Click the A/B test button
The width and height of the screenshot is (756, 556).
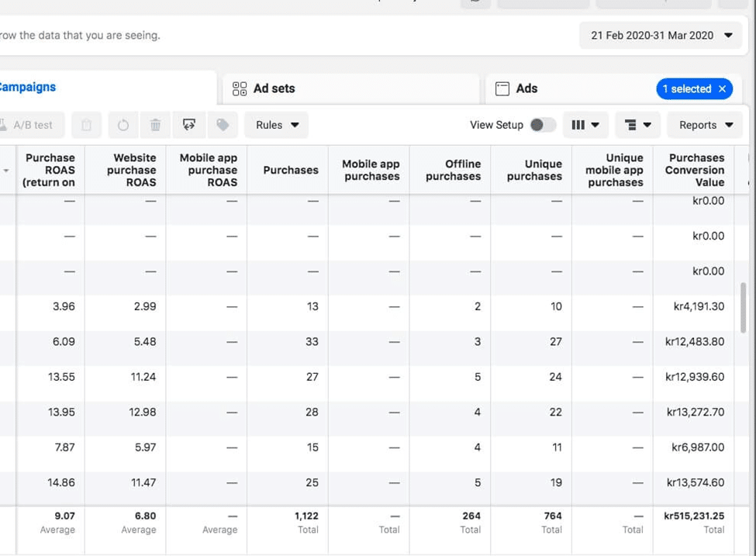(32, 126)
